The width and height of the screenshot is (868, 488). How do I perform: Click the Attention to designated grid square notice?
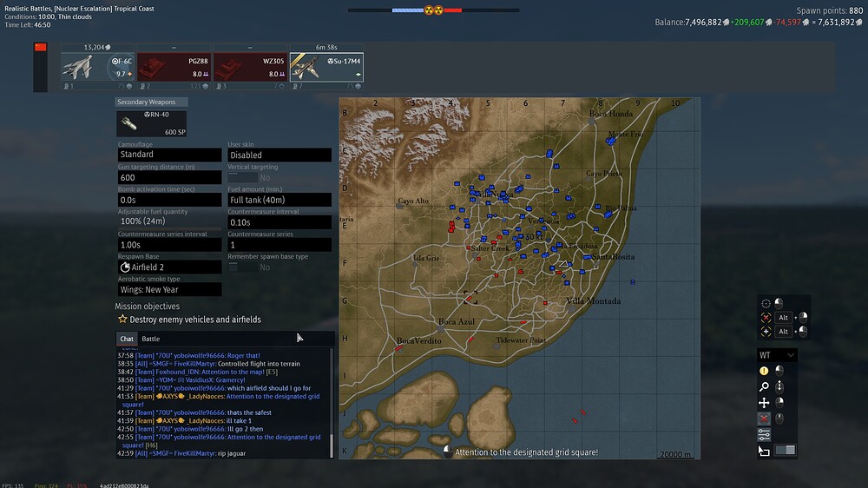coord(526,452)
